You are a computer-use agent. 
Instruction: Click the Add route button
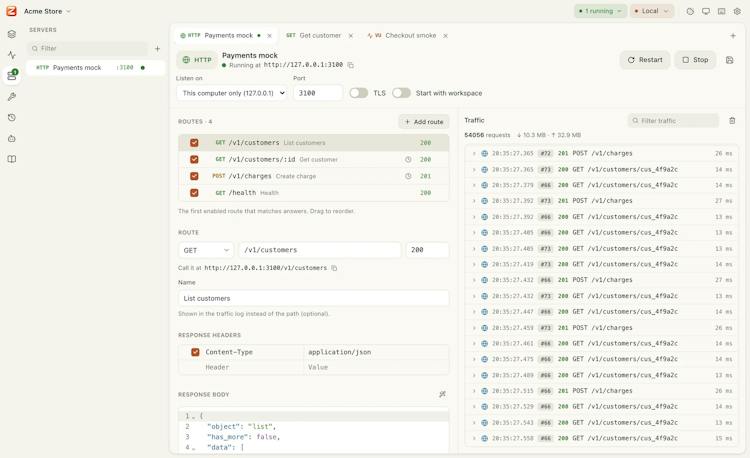[x=424, y=122]
